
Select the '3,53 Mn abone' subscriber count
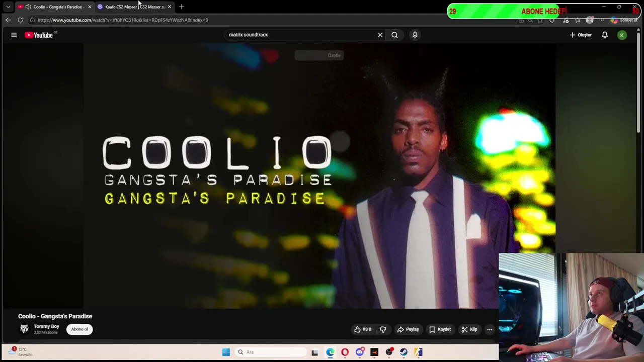pos(46,332)
